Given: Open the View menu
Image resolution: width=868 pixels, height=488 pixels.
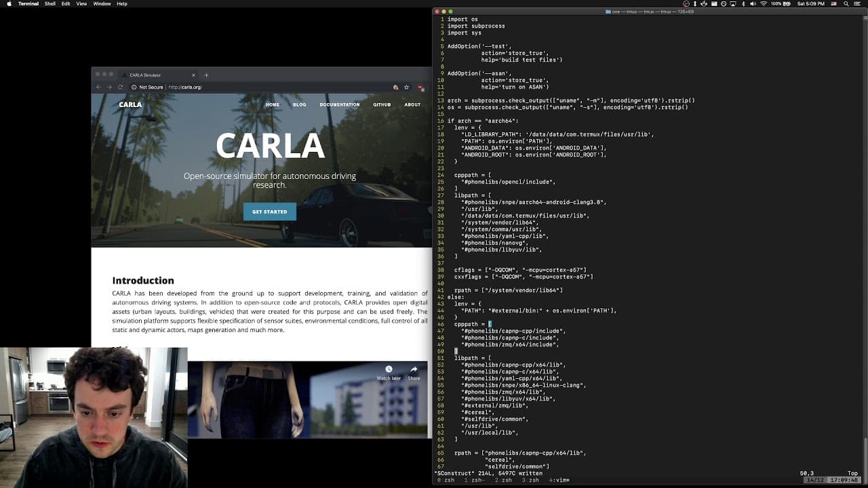Looking at the screenshot, I should pyautogui.click(x=81, y=3).
